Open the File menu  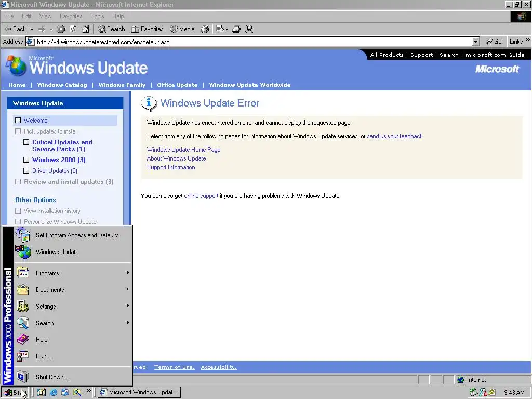[9, 16]
